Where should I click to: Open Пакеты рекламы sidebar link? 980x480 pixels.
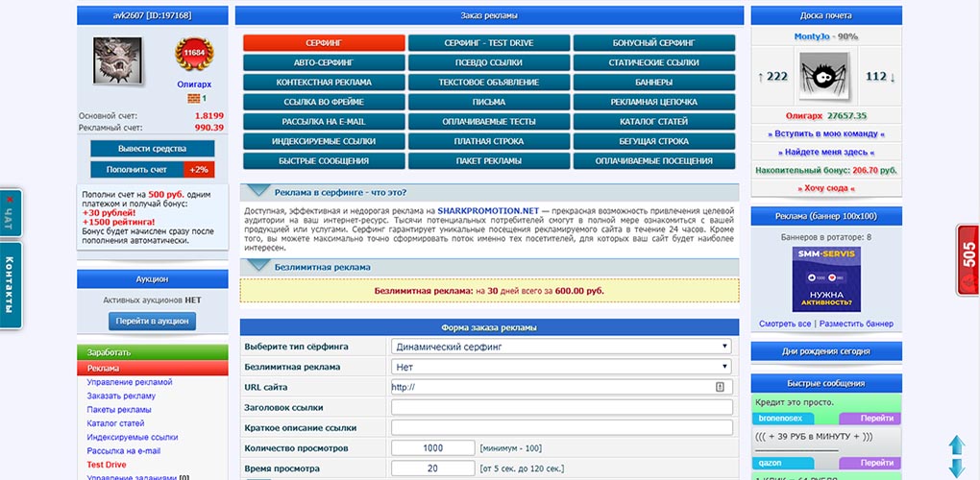tap(119, 410)
